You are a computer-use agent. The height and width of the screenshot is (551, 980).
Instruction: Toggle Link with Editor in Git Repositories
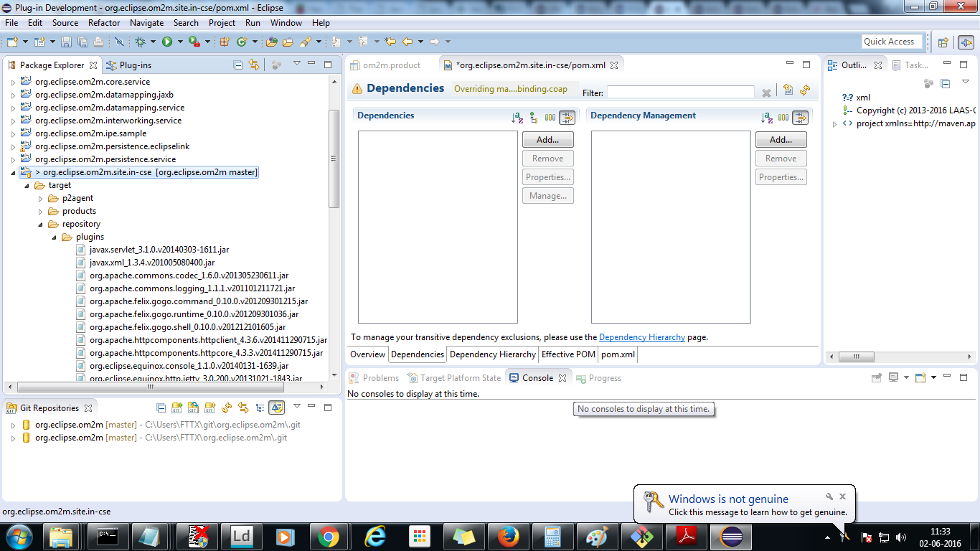pyautogui.click(x=243, y=408)
